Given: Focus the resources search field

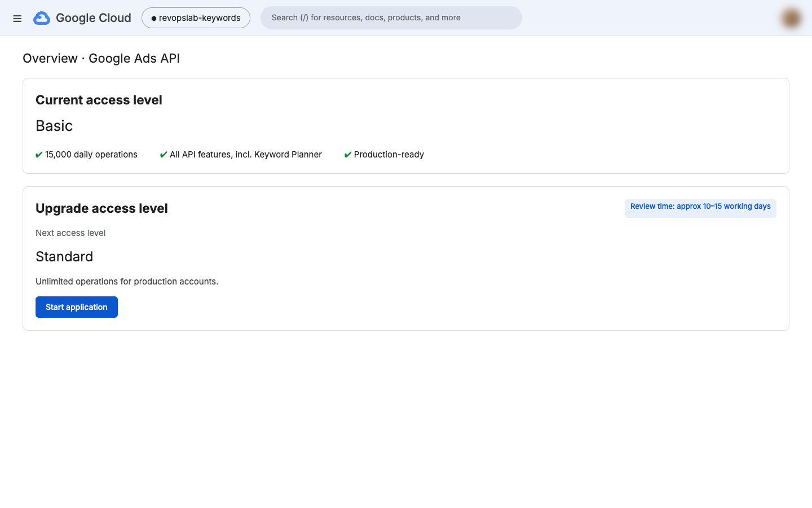Looking at the screenshot, I should [x=391, y=17].
